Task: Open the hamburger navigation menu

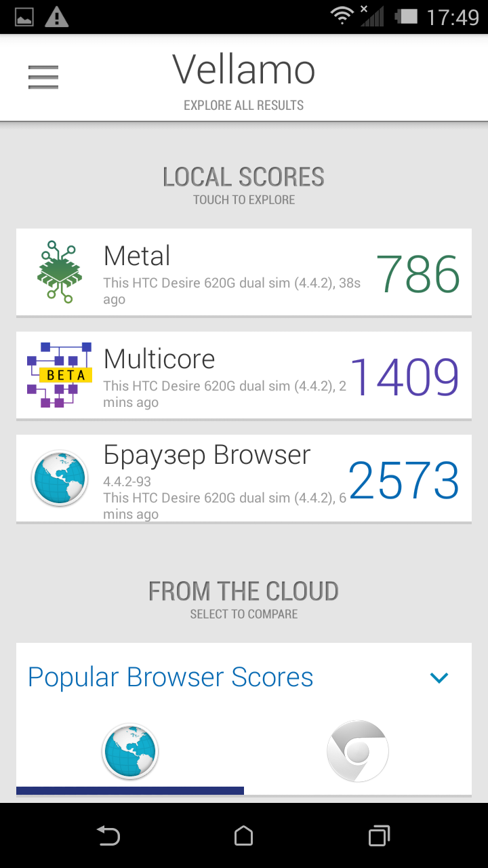Action: [x=43, y=77]
